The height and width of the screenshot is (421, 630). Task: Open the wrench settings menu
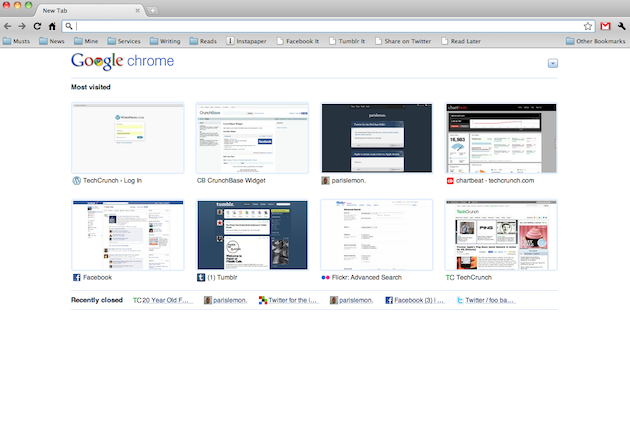tap(622, 26)
